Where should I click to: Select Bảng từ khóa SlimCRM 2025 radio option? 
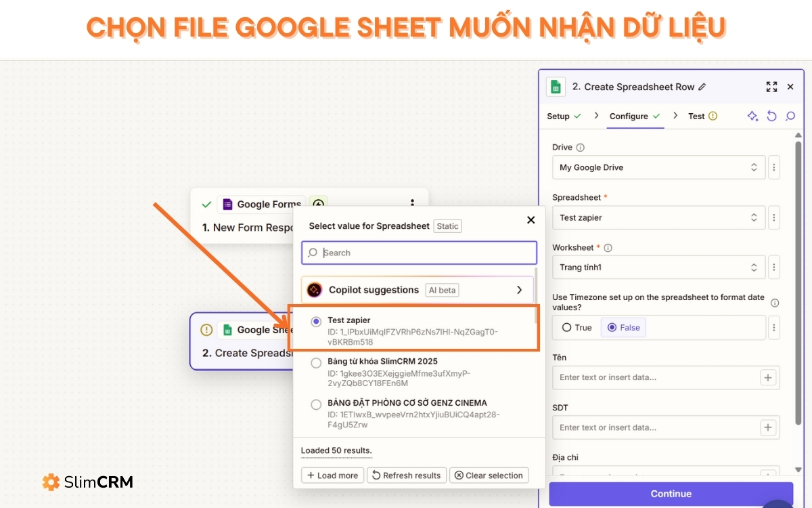(x=316, y=363)
